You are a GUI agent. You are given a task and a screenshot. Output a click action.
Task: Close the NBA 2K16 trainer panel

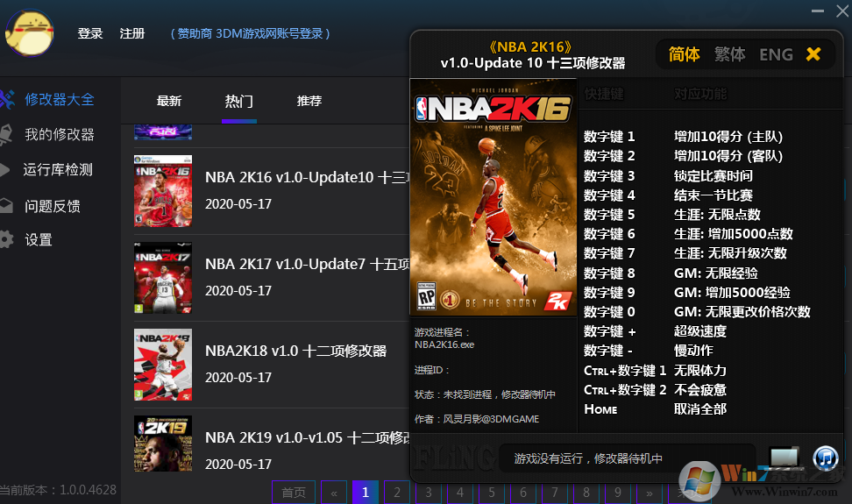(x=813, y=54)
